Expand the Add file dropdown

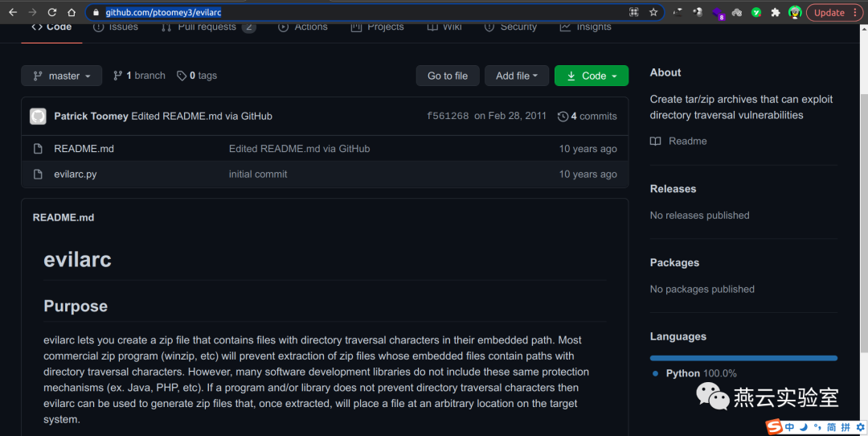517,76
